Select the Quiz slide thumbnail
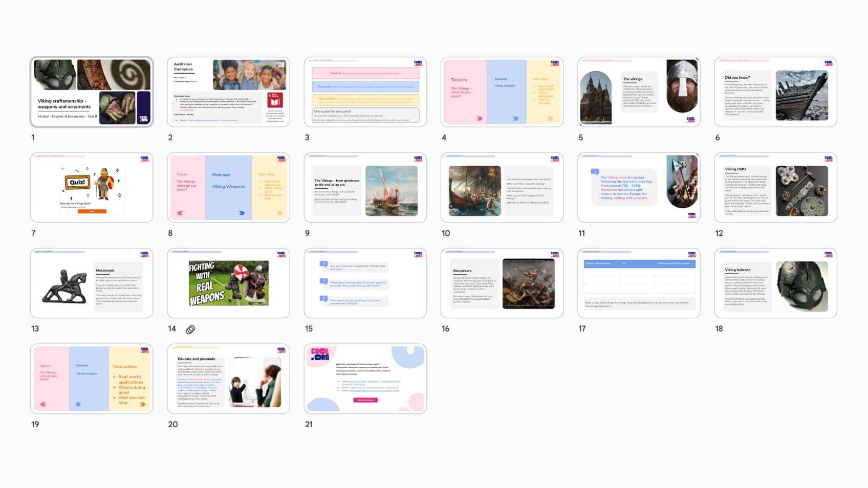 92,188
